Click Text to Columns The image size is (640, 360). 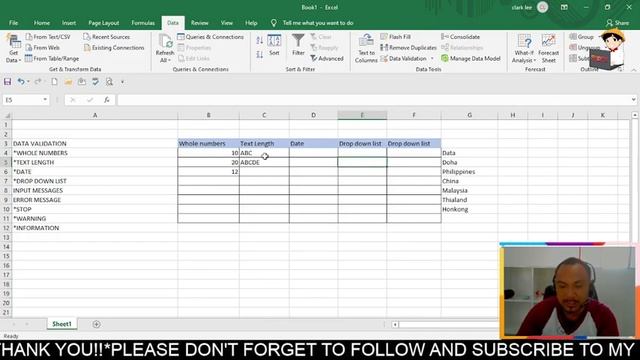(366, 49)
